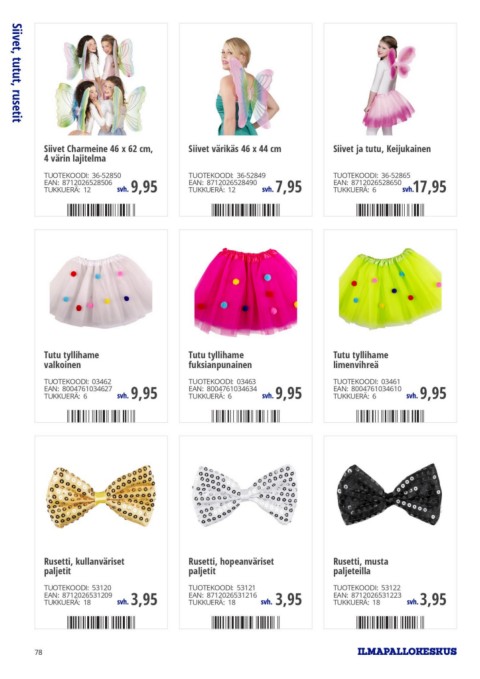Click barcode under Rusetti, musta paljeteilla

(390, 622)
